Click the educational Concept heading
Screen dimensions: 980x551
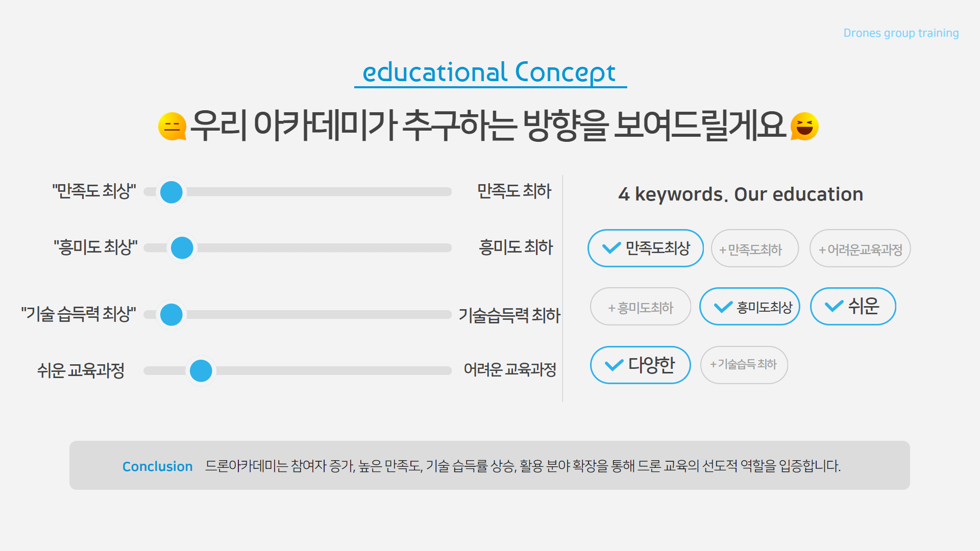(x=489, y=72)
